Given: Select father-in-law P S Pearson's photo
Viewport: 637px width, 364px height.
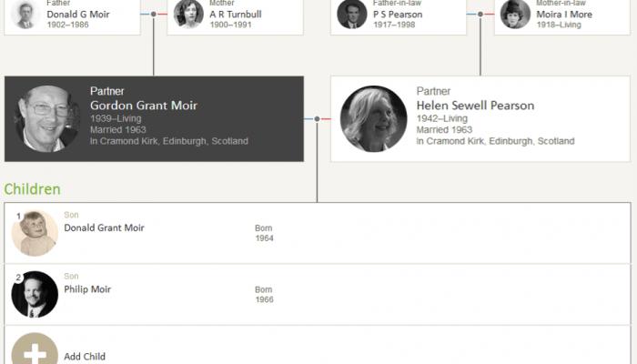Looking at the screenshot, I should pos(352,15).
